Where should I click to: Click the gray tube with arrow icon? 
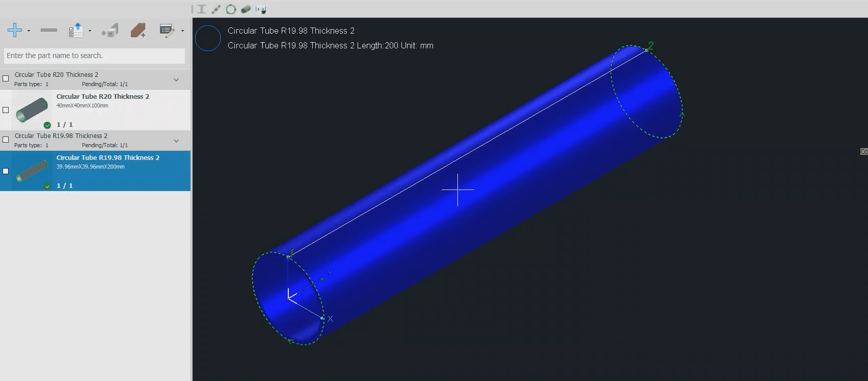pos(110,31)
